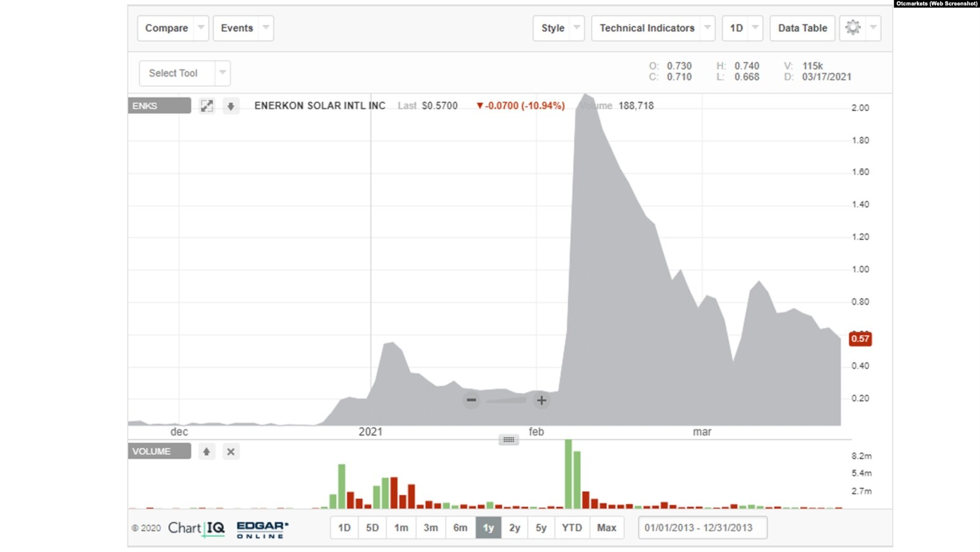Open Technical Indicators dropdown

pos(653,28)
